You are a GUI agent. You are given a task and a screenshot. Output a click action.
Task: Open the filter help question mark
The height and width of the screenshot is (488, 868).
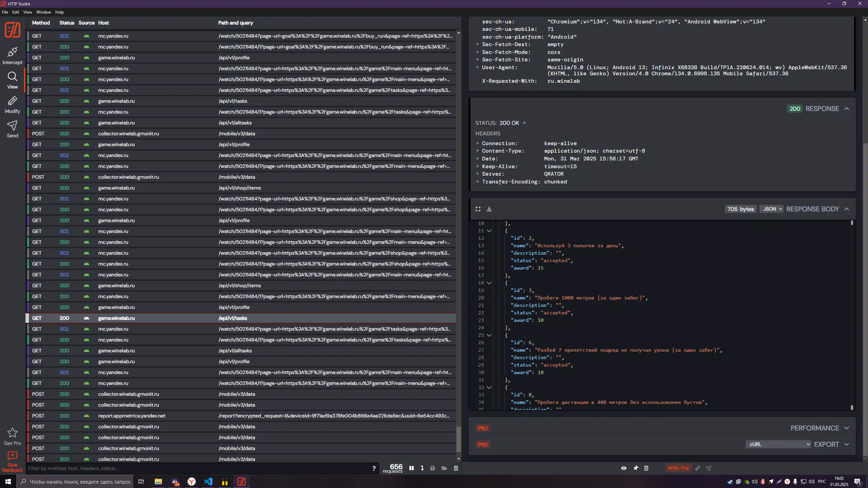point(374,468)
